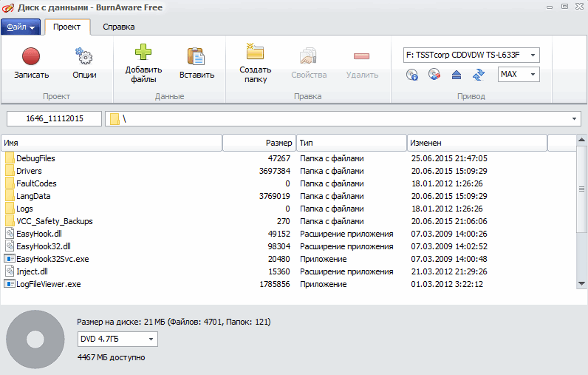Screen dimensions: 588x375
Task: Open Опции settings gear icon
Action: click(x=84, y=56)
